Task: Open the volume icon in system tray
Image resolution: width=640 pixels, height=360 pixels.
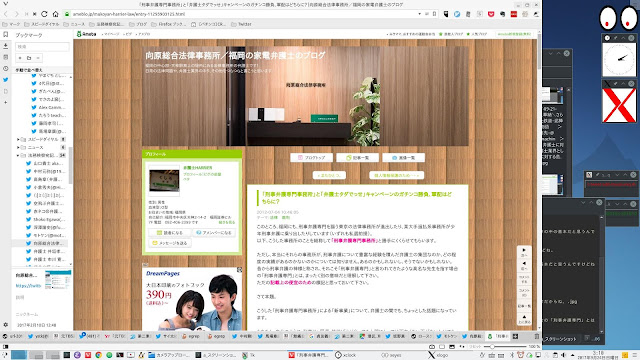Action: [563, 355]
